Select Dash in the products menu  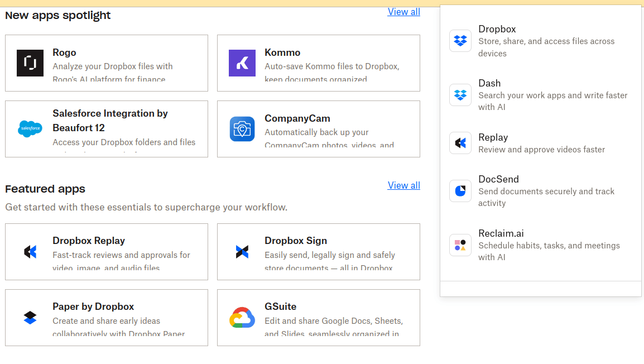pos(489,83)
